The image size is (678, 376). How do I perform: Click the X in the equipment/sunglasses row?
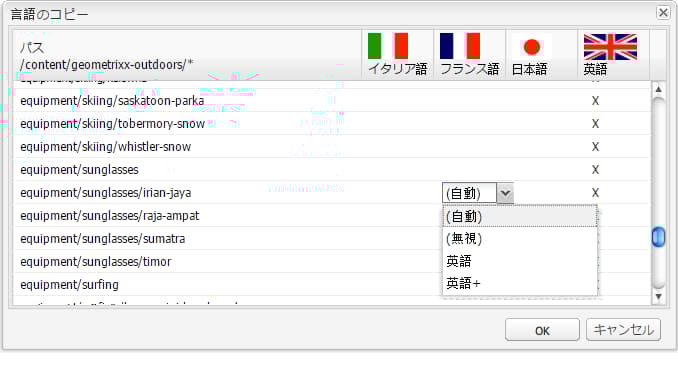click(x=595, y=169)
